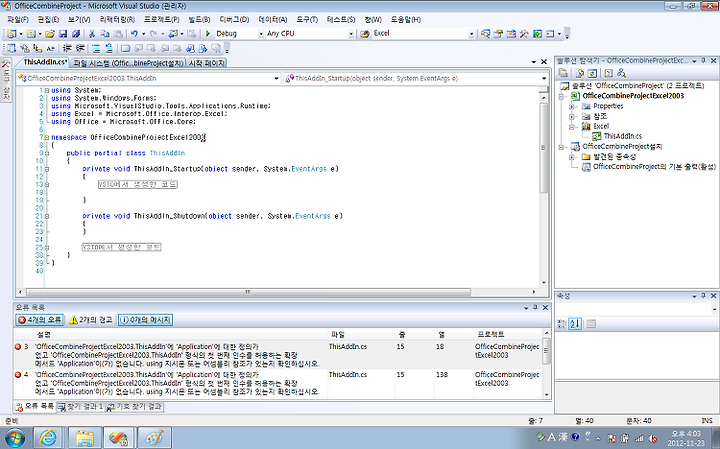This screenshot has height=449, width=720.
Task: Open the 빌드(B) menu
Action: [199, 19]
